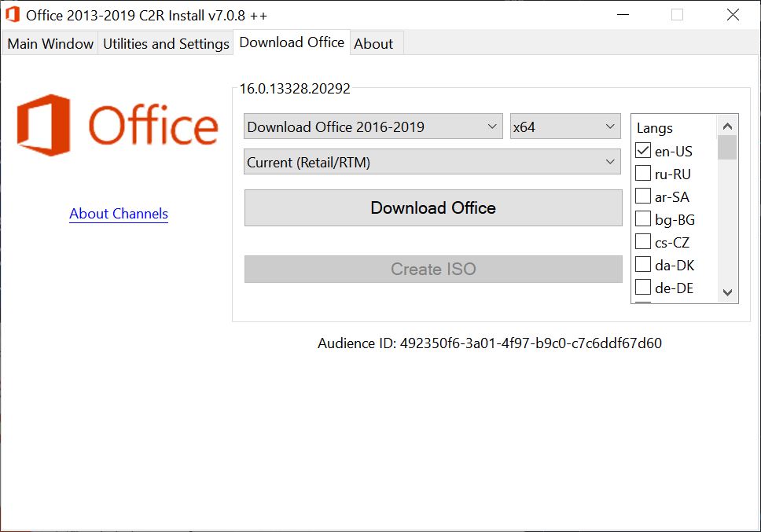Click the Langs list scroll down arrow

click(x=727, y=292)
